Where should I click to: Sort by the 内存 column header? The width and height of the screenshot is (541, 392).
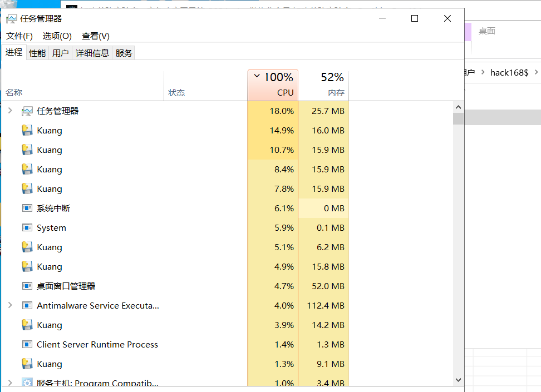pos(323,86)
